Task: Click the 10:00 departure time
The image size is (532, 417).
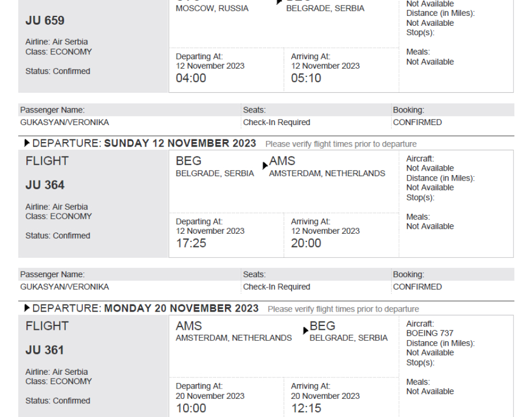Action: [191, 408]
